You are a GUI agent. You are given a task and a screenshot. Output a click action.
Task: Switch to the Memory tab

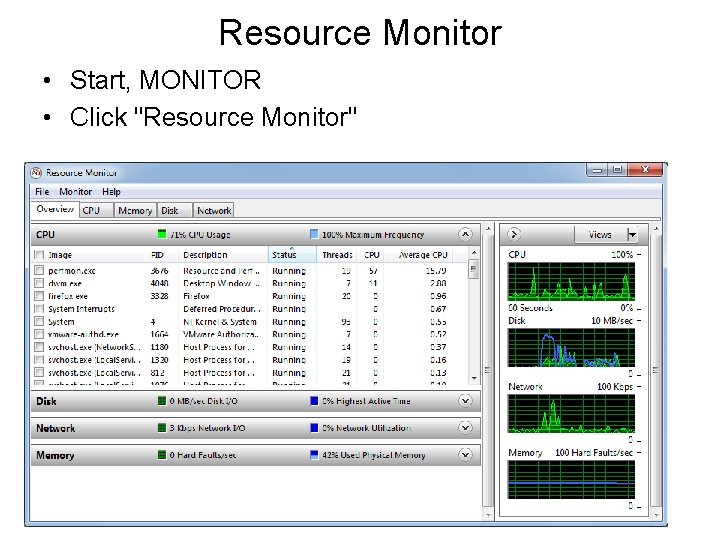click(x=135, y=210)
